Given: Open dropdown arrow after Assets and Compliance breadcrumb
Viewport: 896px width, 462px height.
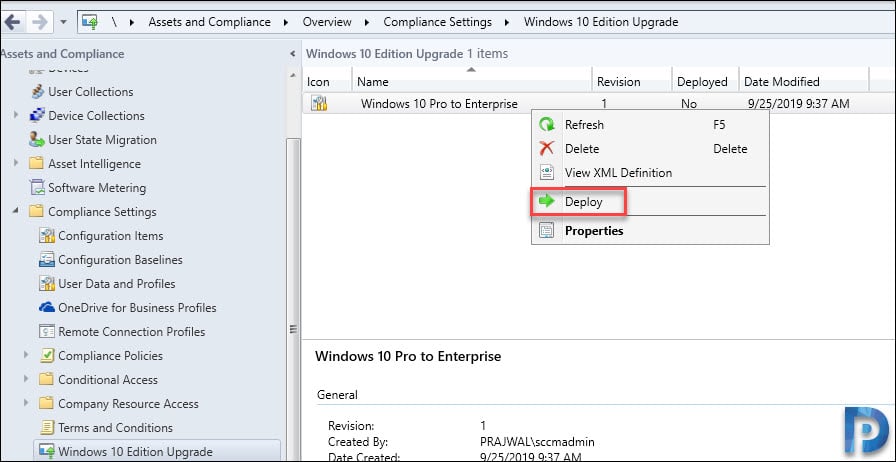Looking at the screenshot, I should 286,22.
